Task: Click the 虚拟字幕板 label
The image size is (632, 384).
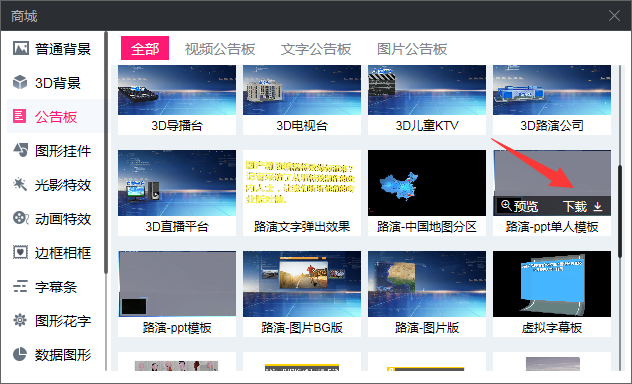Action: coord(552,328)
